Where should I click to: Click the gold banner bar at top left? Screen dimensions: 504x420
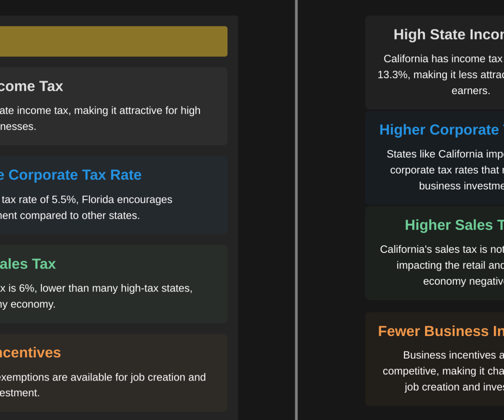point(113,41)
